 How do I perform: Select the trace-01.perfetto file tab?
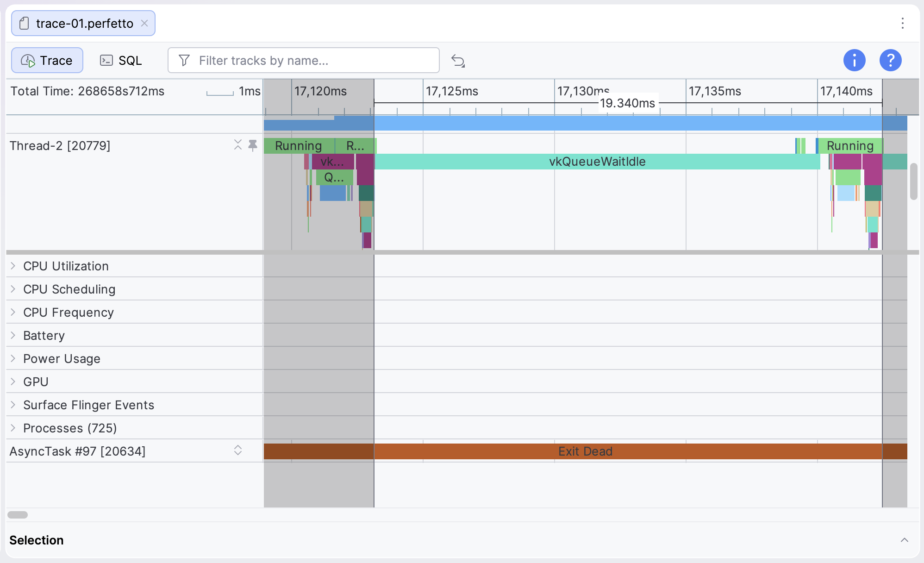pyautogui.click(x=83, y=23)
